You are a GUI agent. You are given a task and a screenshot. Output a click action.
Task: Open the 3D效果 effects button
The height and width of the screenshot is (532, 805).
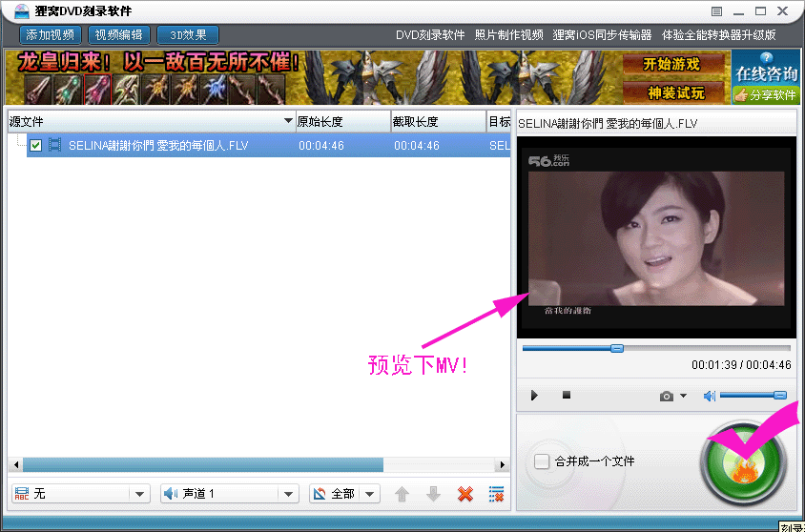tap(188, 35)
